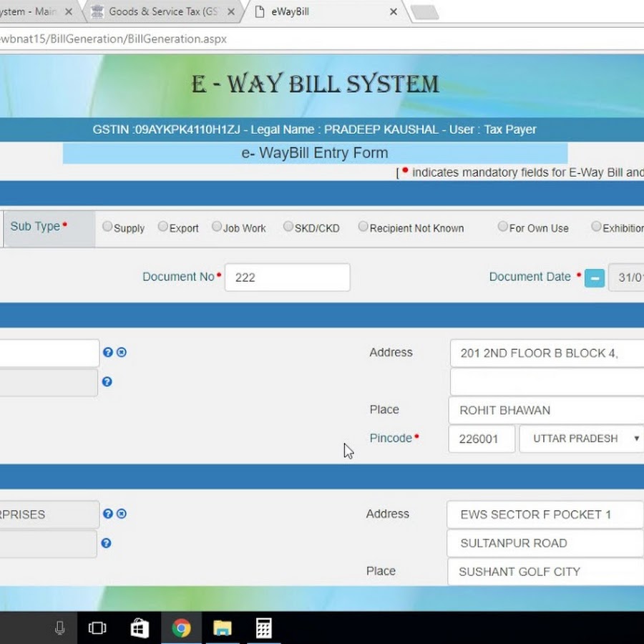Open Google Chrome from the taskbar

tap(181, 628)
